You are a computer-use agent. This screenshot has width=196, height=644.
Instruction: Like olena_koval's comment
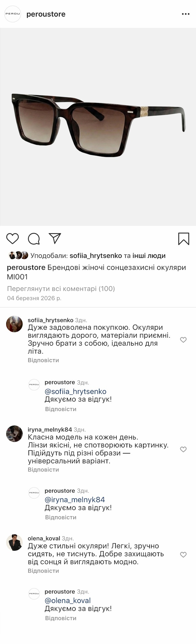[183, 555]
